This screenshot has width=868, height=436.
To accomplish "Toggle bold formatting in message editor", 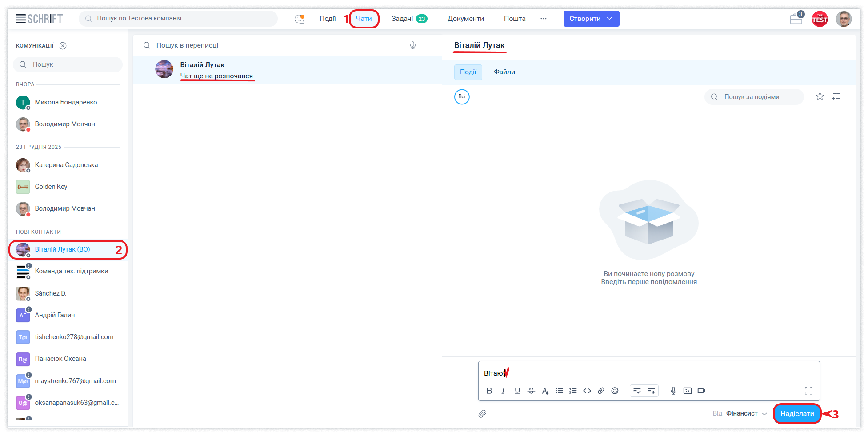I will point(489,391).
